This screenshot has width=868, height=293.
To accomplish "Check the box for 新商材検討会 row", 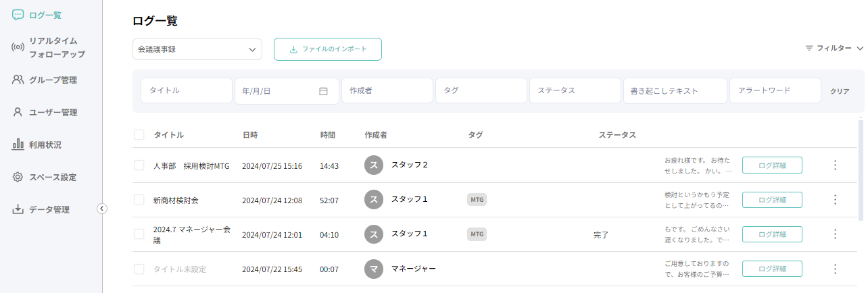I will (139, 200).
